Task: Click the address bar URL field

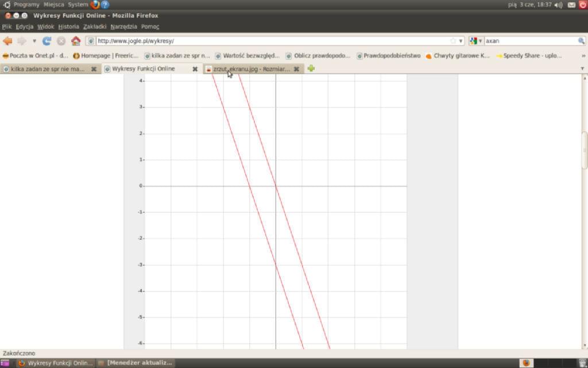Action: click(x=270, y=41)
